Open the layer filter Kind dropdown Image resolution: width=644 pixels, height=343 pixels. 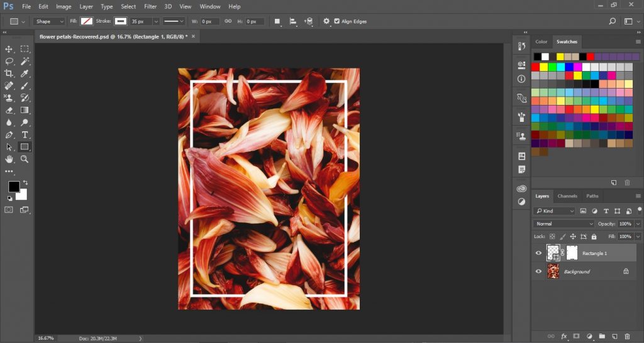(x=554, y=211)
